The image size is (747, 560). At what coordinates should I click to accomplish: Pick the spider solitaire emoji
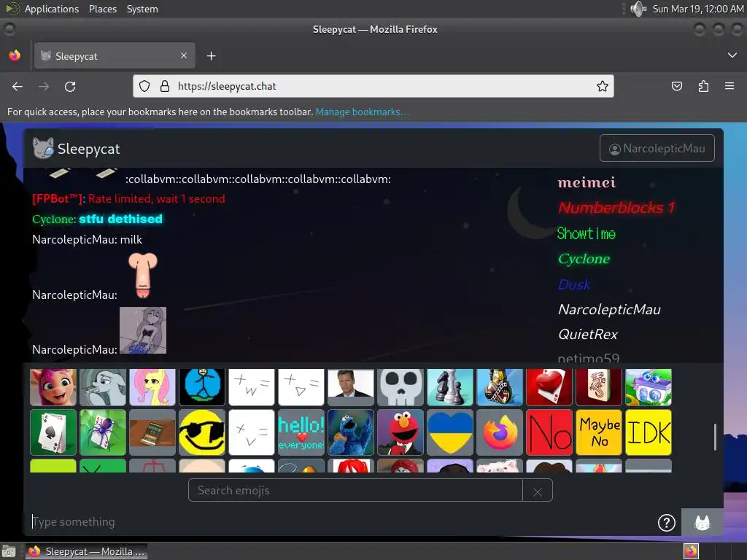click(x=103, y=432)
